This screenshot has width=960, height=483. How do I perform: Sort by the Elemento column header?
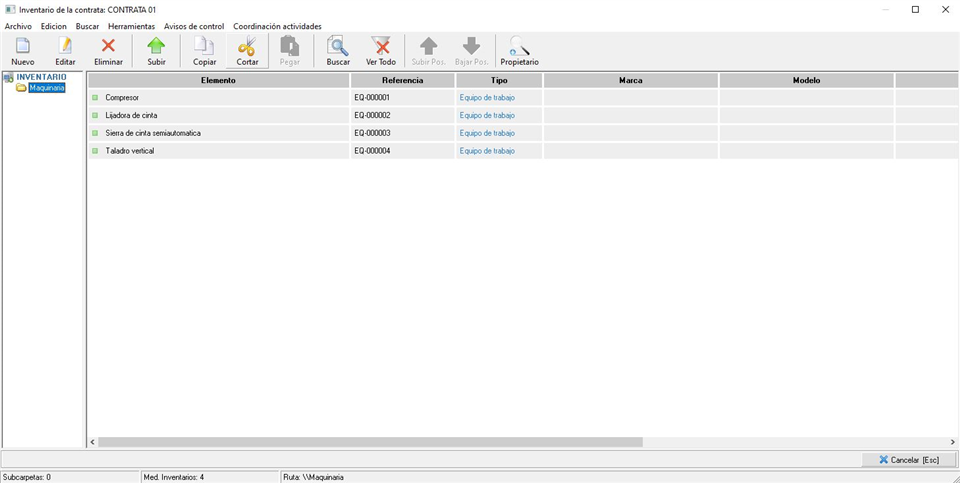[218, 80]
